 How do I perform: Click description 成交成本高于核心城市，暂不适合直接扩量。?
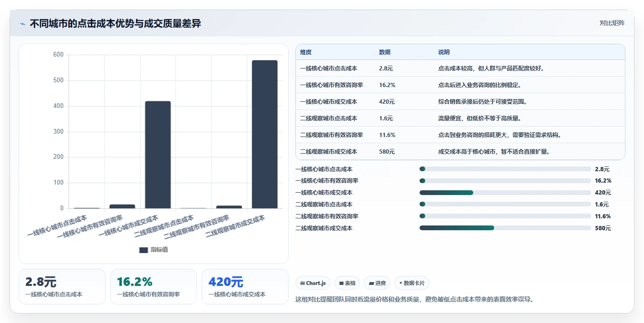point(494,152)
